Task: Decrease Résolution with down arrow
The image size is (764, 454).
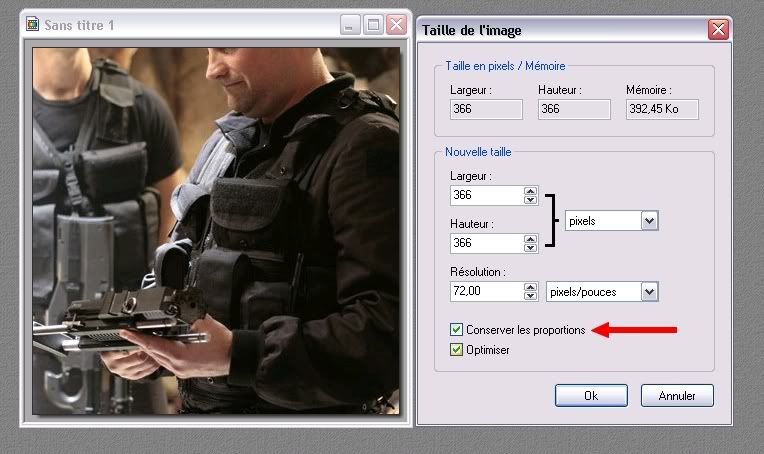Action: pos(531,296)
